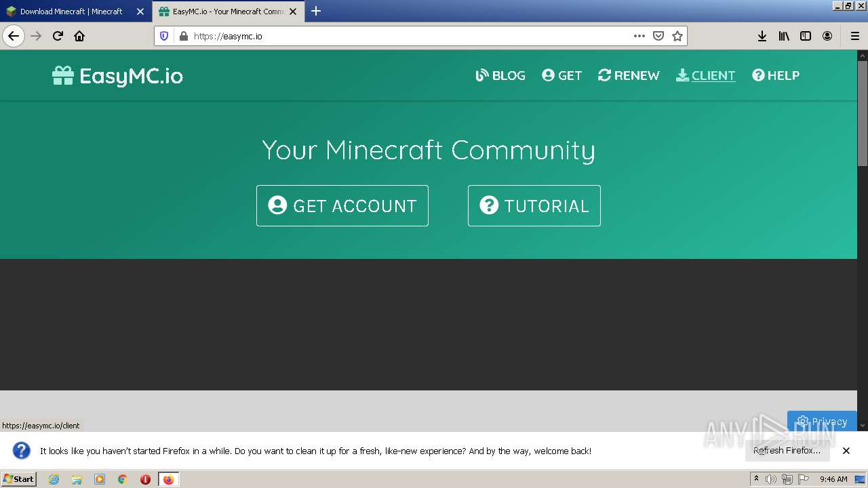
Task: Open media player from taskbar
Action: pos(100,479)
